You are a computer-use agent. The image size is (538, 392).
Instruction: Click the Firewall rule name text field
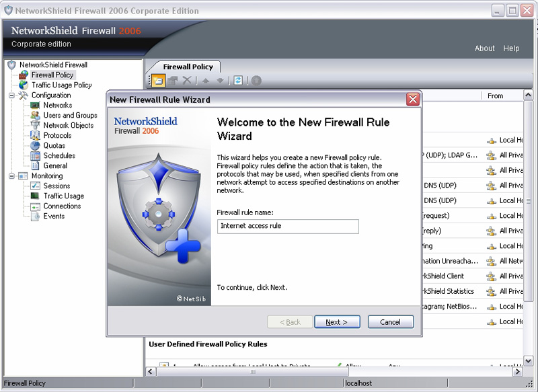[x=288, y=227]
